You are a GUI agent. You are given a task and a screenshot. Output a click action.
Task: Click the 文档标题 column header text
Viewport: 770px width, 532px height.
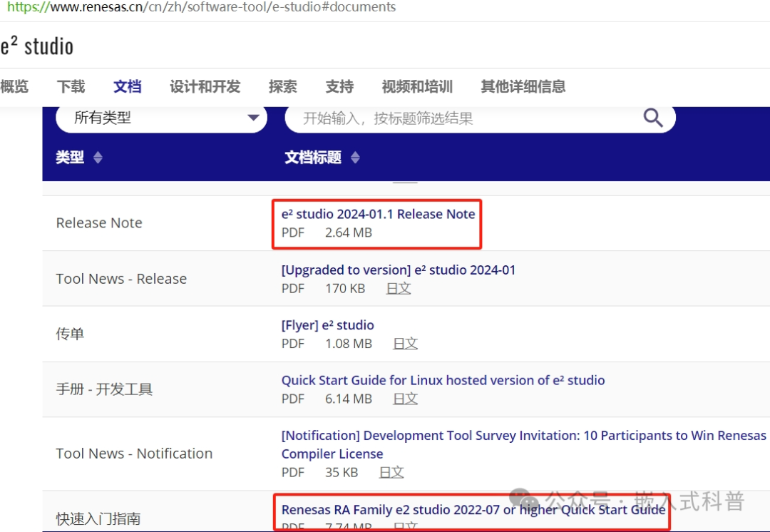(x=313, y=157)
